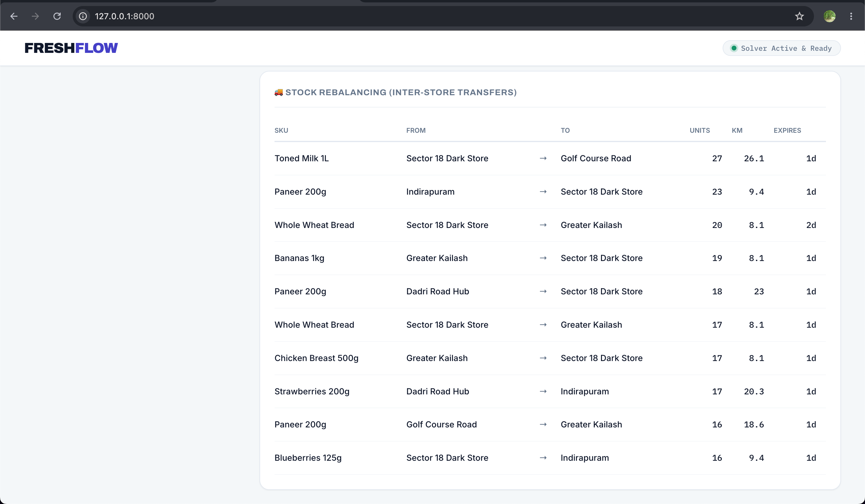The height and width of the screenshot is (504, 865).
Task: Click the 18.6 km value
Action: pos(754,425)
